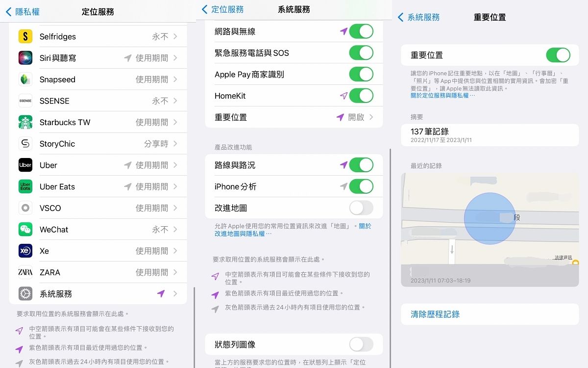Expand the 重要位置 開啟 row

(294, 117)
